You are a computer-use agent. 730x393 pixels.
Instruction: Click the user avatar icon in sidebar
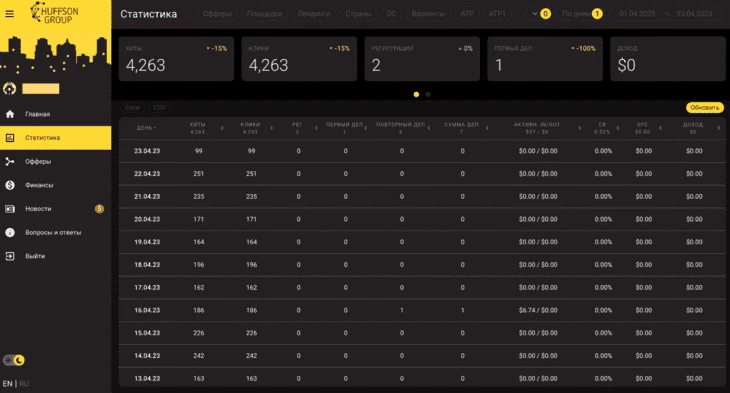click(9, 88)
